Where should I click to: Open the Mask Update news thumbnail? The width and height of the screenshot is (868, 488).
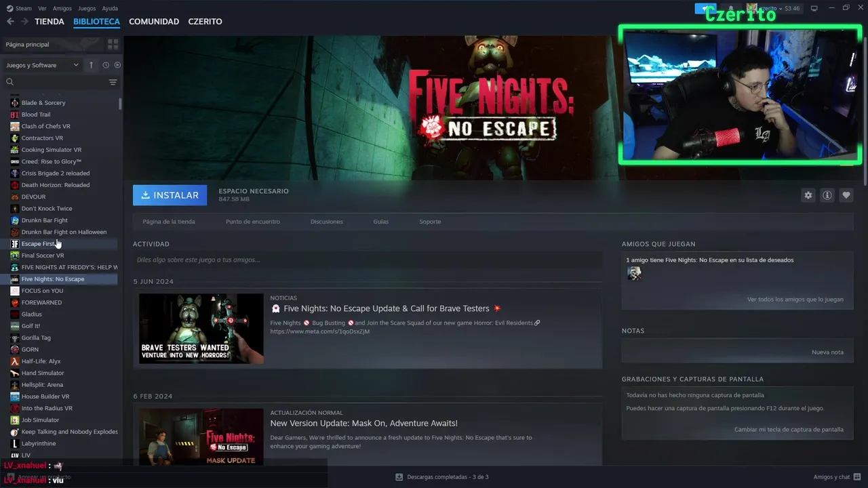pos(201,436)
